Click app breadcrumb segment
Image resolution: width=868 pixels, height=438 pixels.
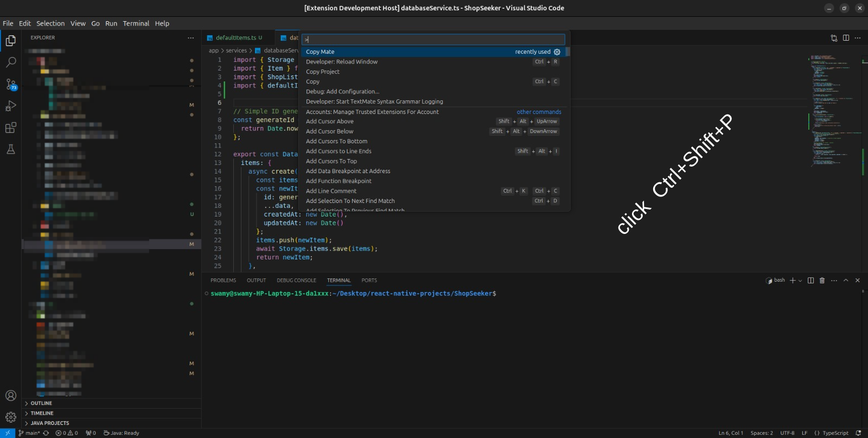point(214,50)
